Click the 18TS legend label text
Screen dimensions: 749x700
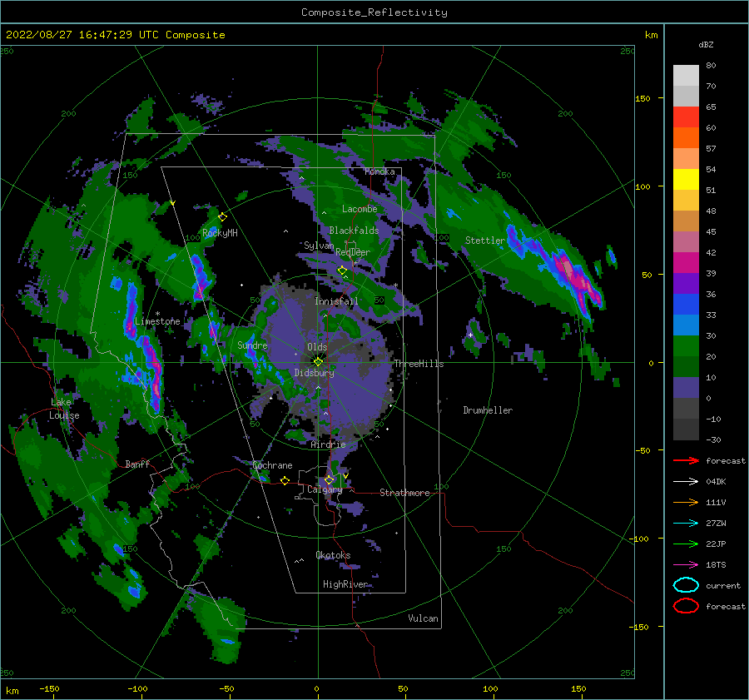tap(716, 565)
